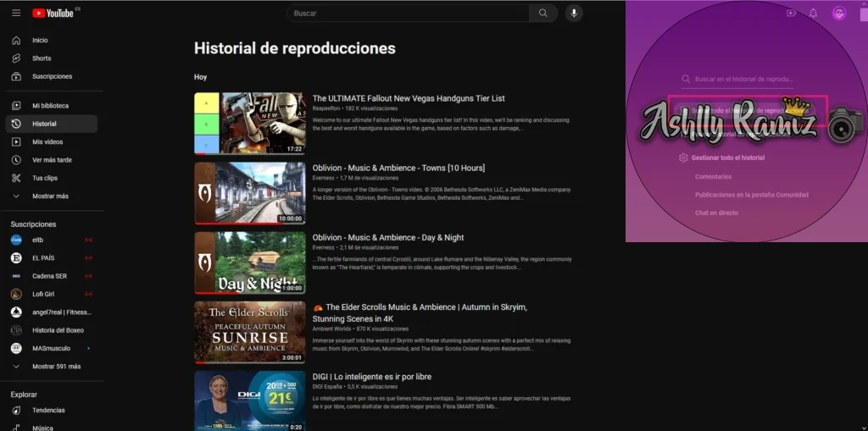This screenshot has height=431, width=868.
Task: Open the hamburger guide menu
Action: tap(16, 13)
